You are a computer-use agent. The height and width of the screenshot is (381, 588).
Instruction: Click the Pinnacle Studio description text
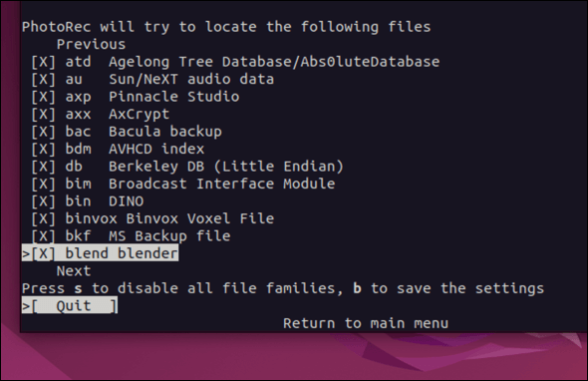[174, 97]
